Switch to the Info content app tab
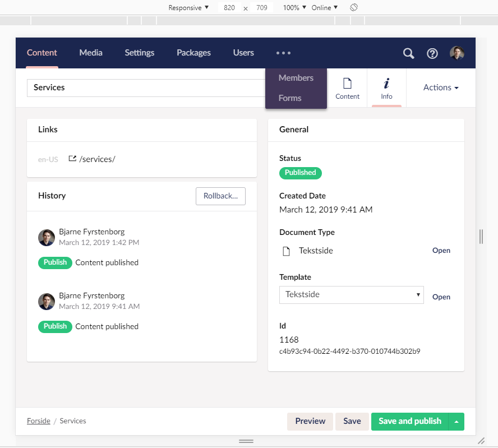 tap(386, 88)
